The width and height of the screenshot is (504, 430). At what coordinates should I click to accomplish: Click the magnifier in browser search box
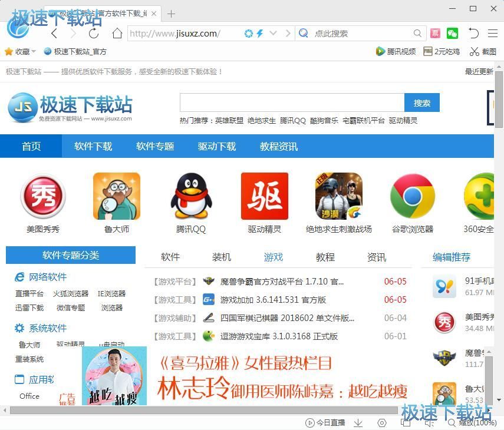(x=417, y=33)
